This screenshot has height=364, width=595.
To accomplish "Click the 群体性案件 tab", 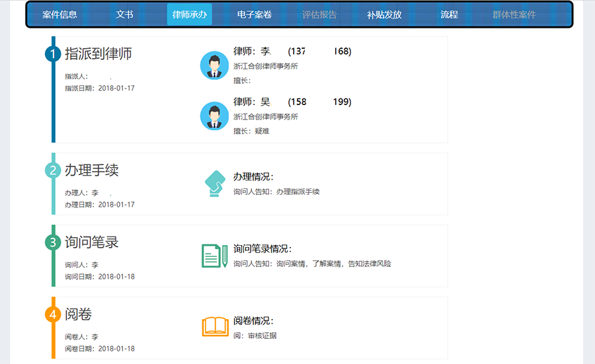I will 514,15.
